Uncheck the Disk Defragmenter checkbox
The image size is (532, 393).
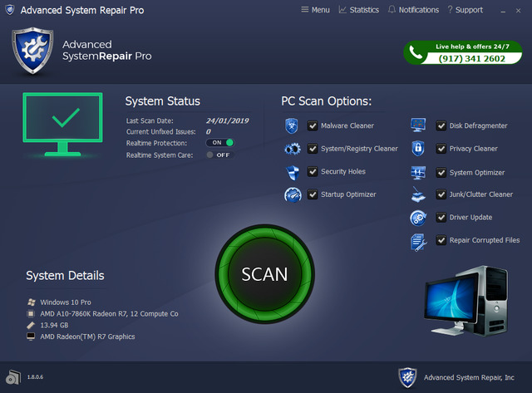441,126
